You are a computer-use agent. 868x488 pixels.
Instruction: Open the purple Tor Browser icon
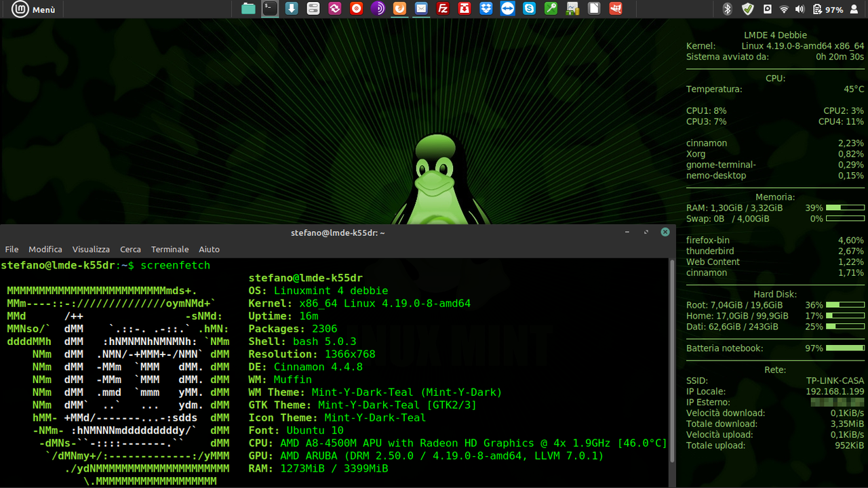[x=378, y=9]
